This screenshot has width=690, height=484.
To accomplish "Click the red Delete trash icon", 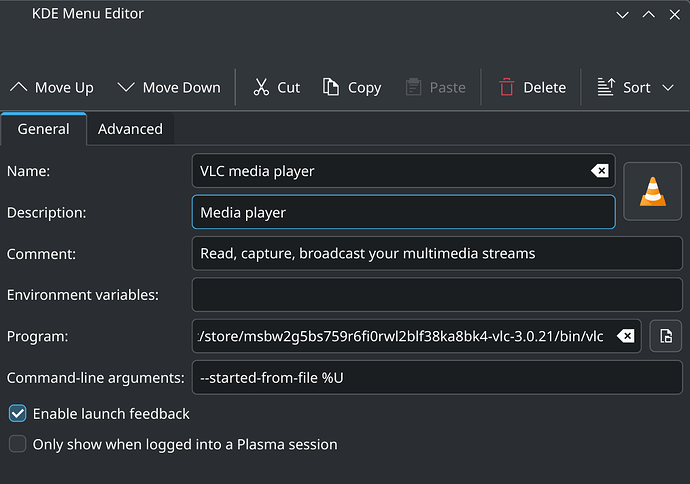I will (x=506, y=87).
